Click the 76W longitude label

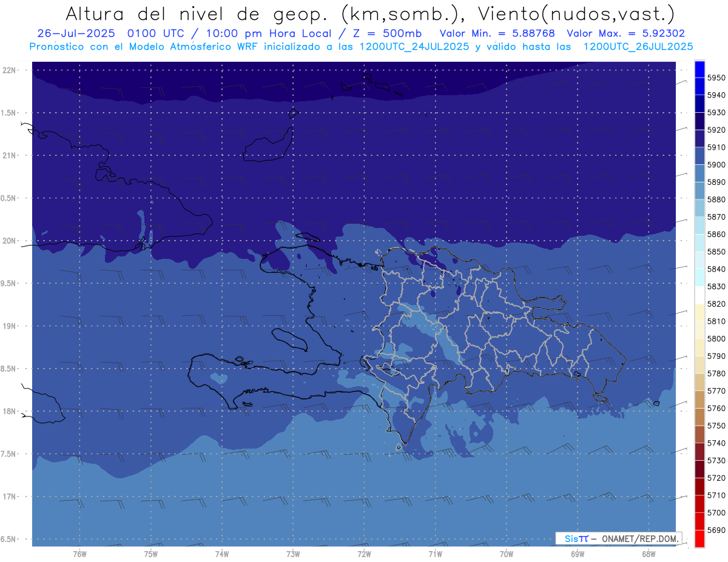point(79,554)
